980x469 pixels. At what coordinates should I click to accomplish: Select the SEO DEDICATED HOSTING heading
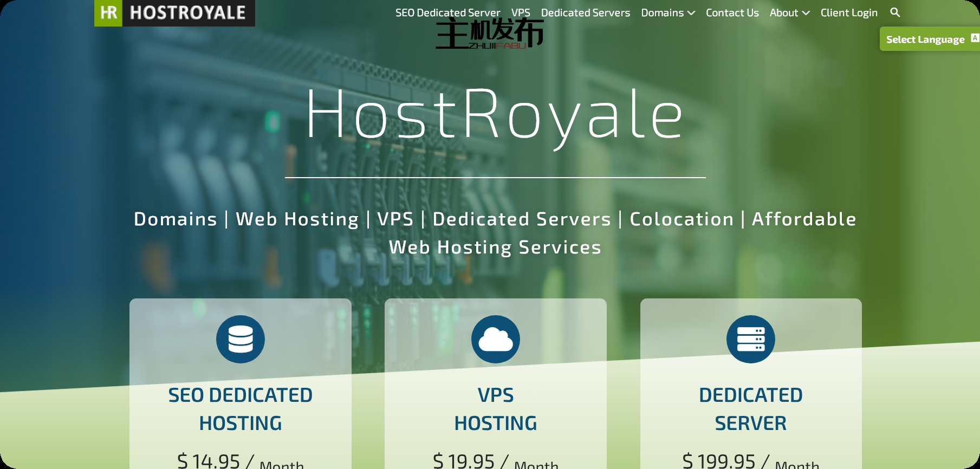(241, 409)
